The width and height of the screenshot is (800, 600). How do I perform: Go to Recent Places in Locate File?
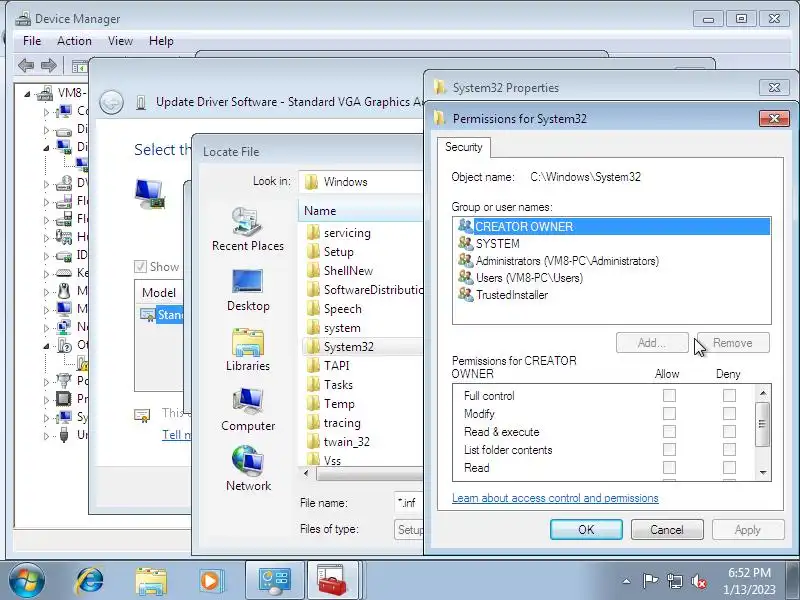coord(248,230)
